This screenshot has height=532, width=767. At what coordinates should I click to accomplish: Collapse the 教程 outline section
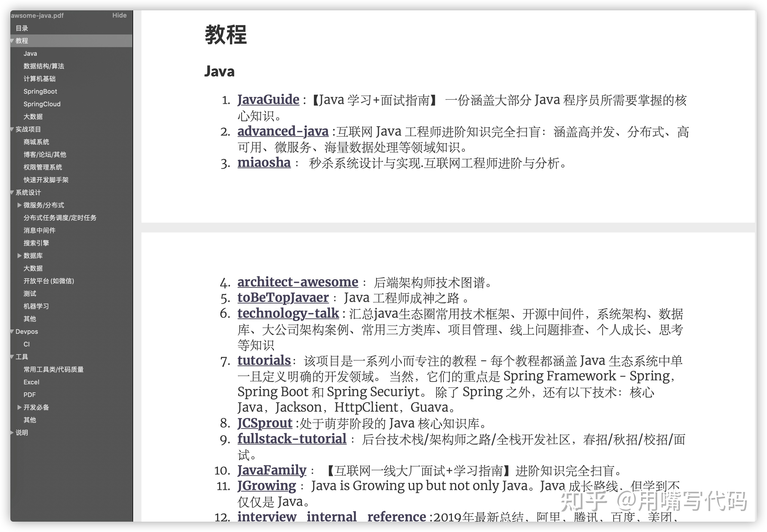pos(12,41)
